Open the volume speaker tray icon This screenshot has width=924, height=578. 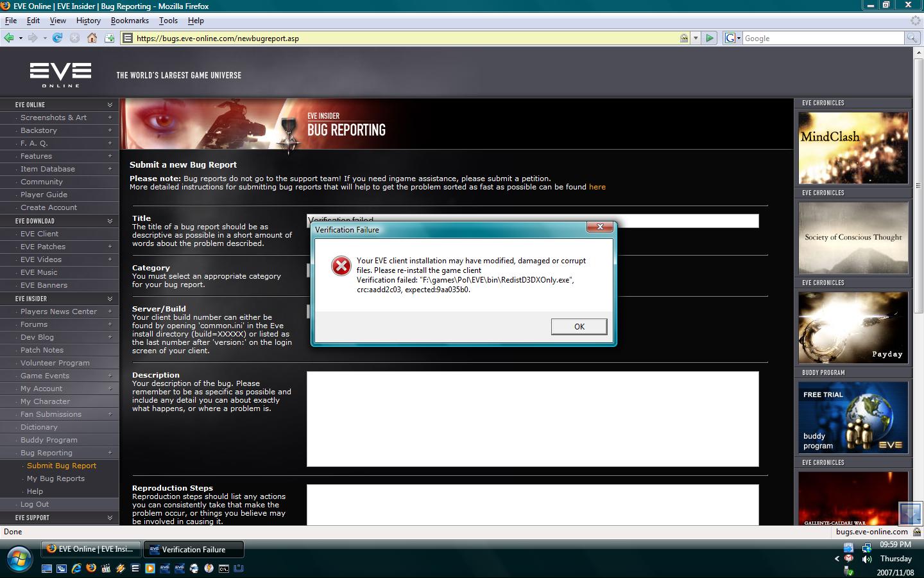(x=866, y=559)
